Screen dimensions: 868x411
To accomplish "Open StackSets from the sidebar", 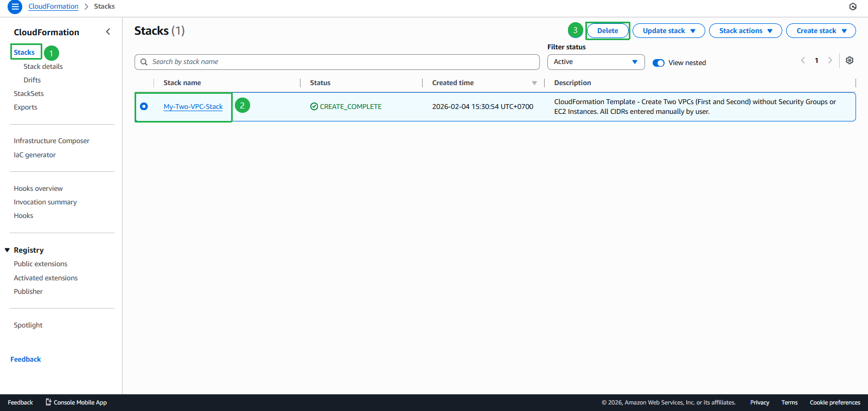I will tap(29, 93).
